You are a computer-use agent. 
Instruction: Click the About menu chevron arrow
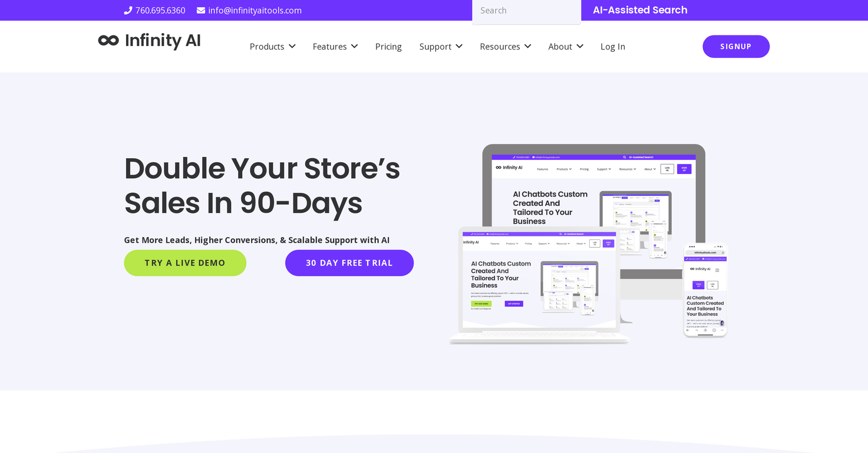pyautogui.click(x=580, y=46)
